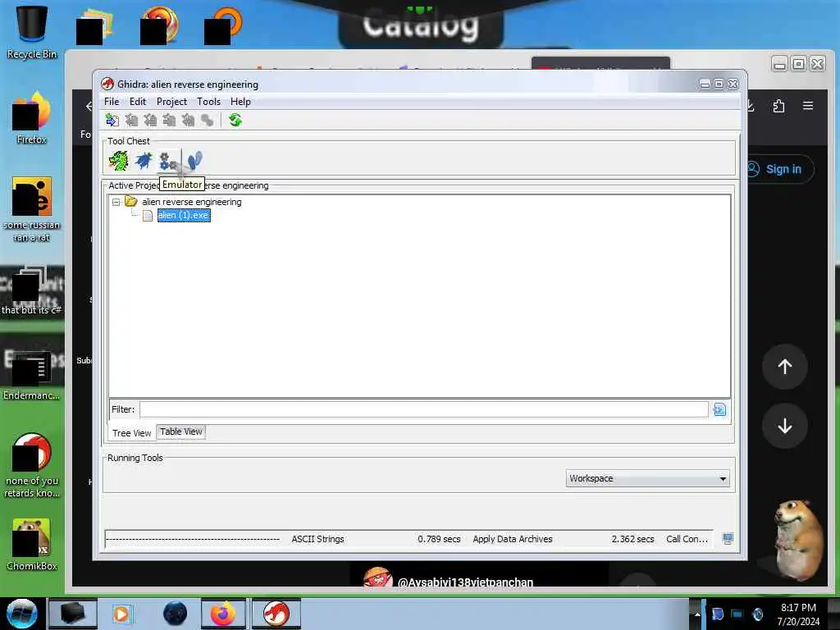Click the round down arrow button
Image resolution: width=840 pixels, height=630 pixels.
pos(785,426)
